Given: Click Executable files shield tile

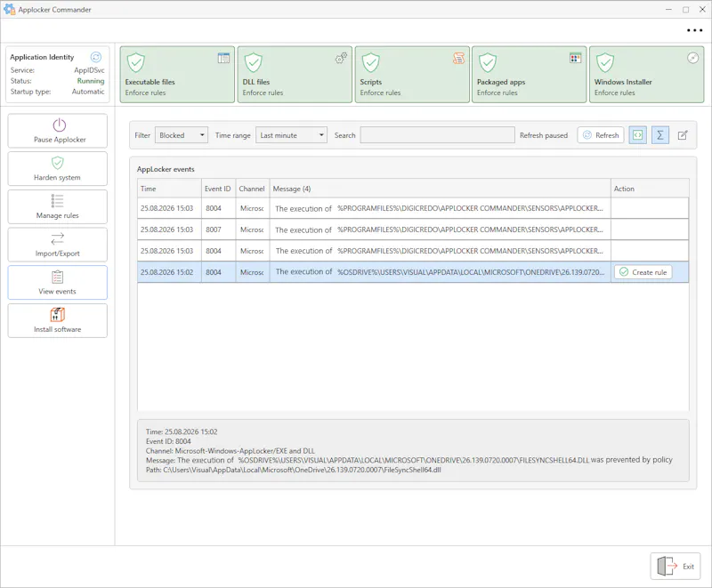Looking at the screenshot, I should coord(177,75).
